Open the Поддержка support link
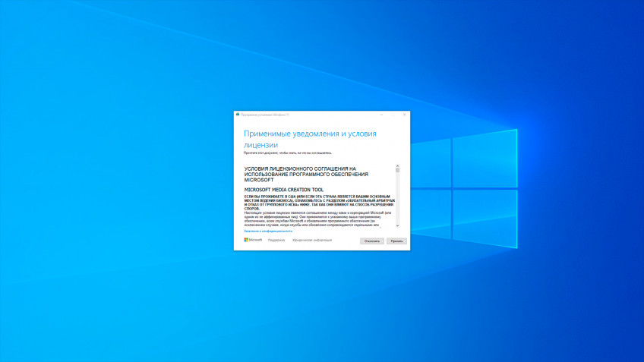 276,240
